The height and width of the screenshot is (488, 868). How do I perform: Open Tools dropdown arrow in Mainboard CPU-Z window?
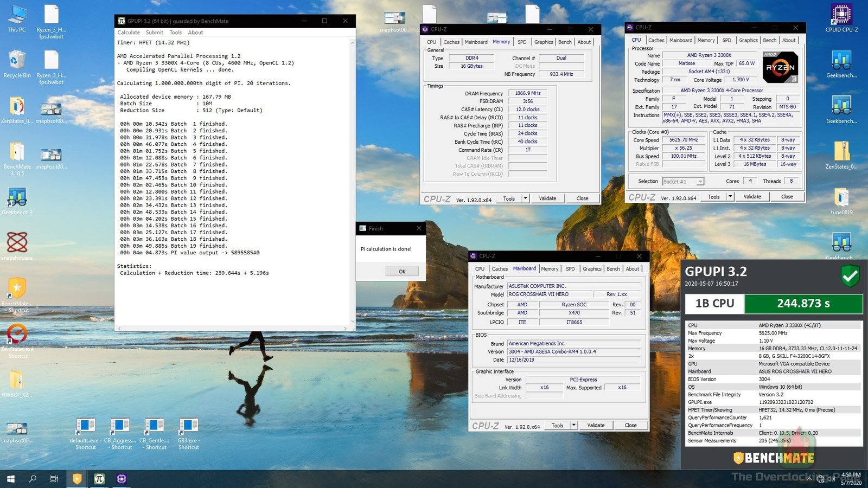coord(573,425)
